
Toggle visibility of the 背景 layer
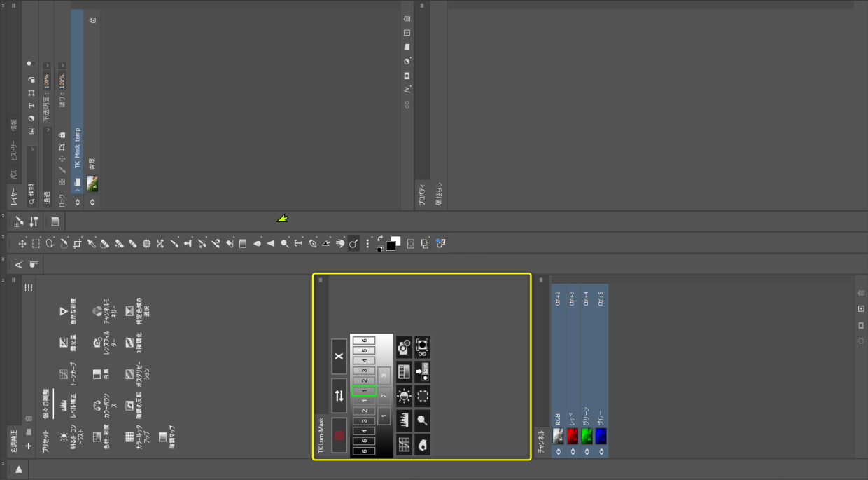[92, 202]
